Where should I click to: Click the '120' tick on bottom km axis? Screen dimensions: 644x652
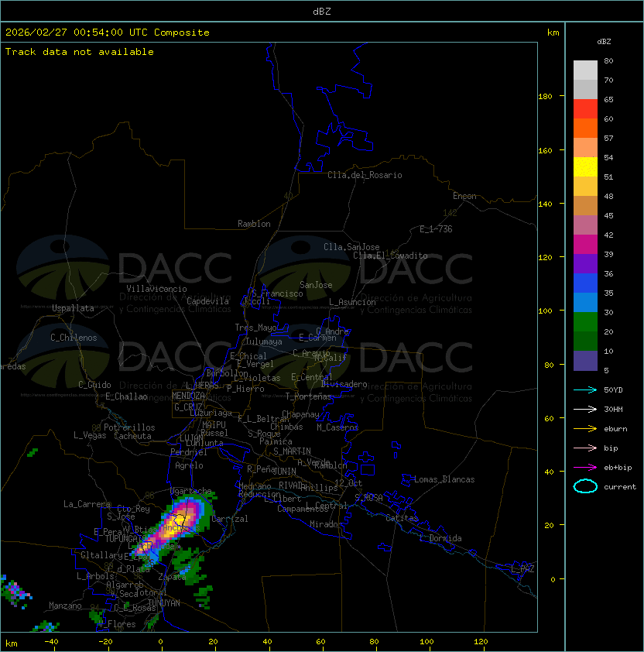[x=481, y=642]
